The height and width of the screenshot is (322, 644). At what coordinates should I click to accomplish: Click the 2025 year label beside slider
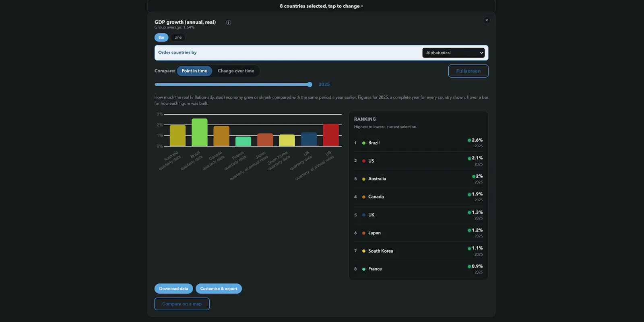[x=324, y=85]
